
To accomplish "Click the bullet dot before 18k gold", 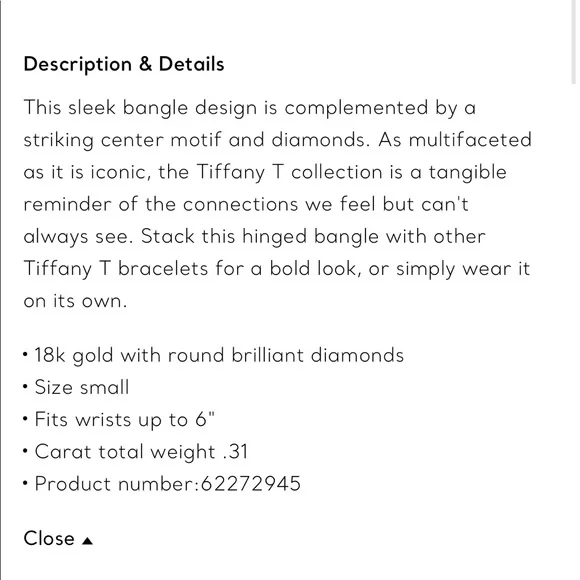I will (x=25, y=354).
